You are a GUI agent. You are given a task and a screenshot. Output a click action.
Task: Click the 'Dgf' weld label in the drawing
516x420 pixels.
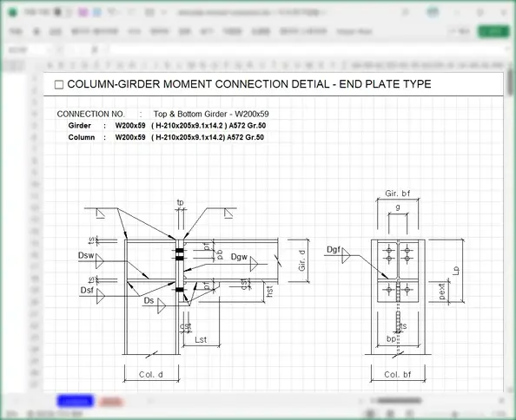(x=334, y=250)
